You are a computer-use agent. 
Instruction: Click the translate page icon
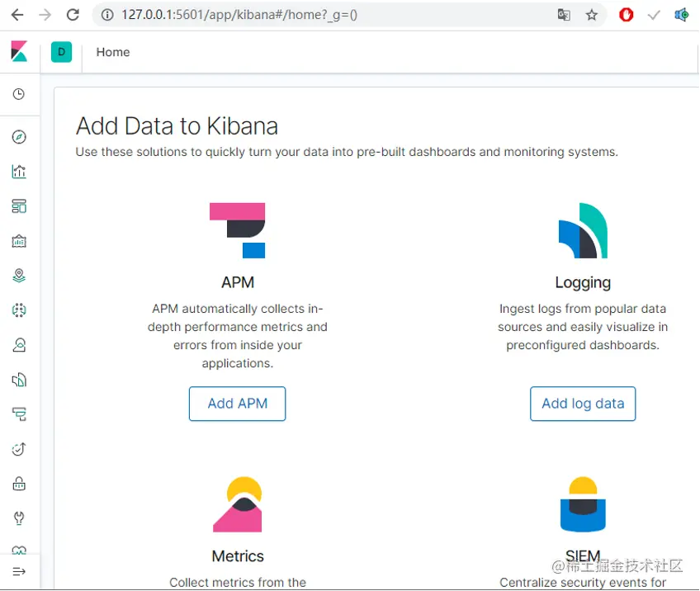click(564, 15)
